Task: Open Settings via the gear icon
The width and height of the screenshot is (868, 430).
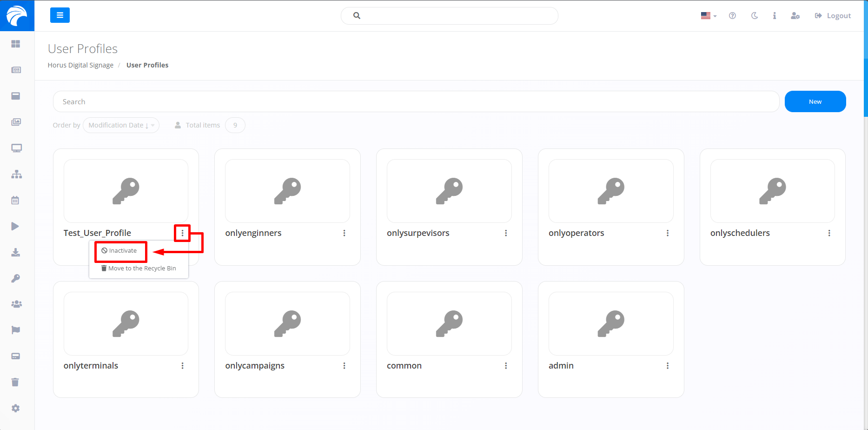Action: point(16,408)
